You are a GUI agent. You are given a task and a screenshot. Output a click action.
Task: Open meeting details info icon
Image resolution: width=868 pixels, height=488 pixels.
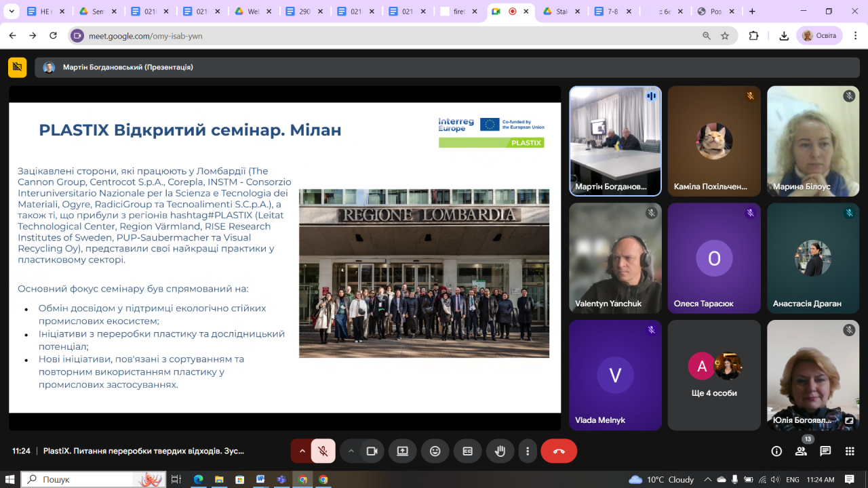[777, 451]
